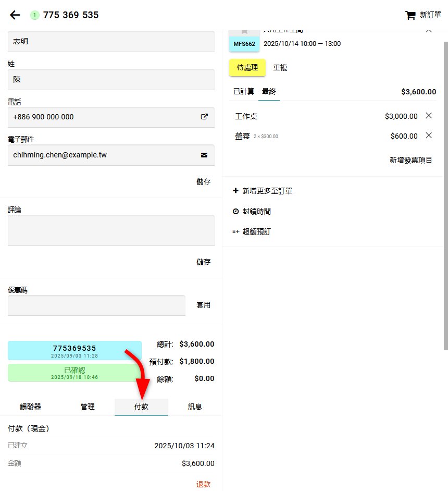
Task: Open the 觸發器 tab
Action: [x=30, y=407]
